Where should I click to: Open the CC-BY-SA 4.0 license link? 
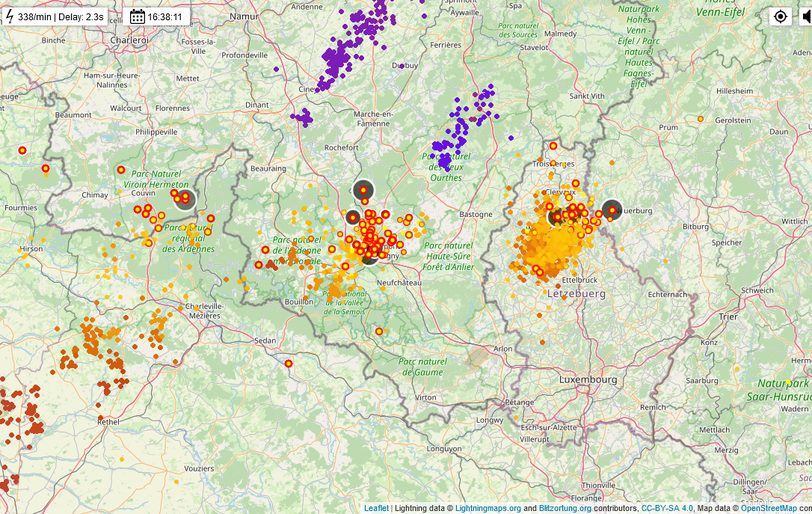667,509
